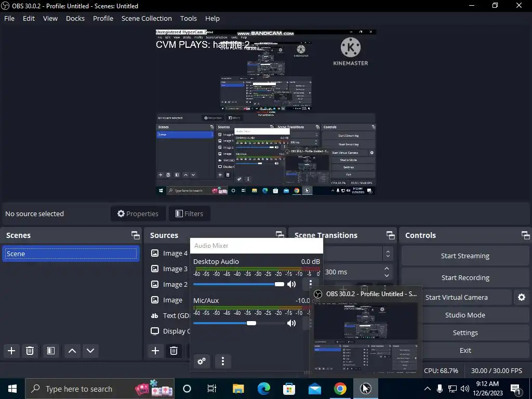Viewport: 532px width, 399px height.
Task: Move the scene up with the up arrow
Action: (72, 351)
